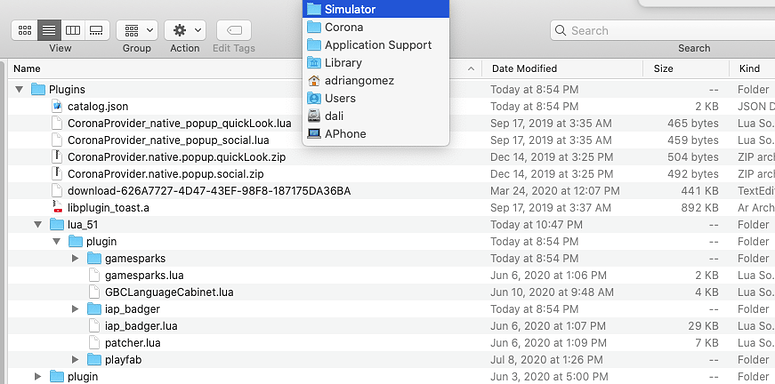This screenshot has width=775, height=384.
Task: Click the Edit Tags button
Action: tap(234, 31)
